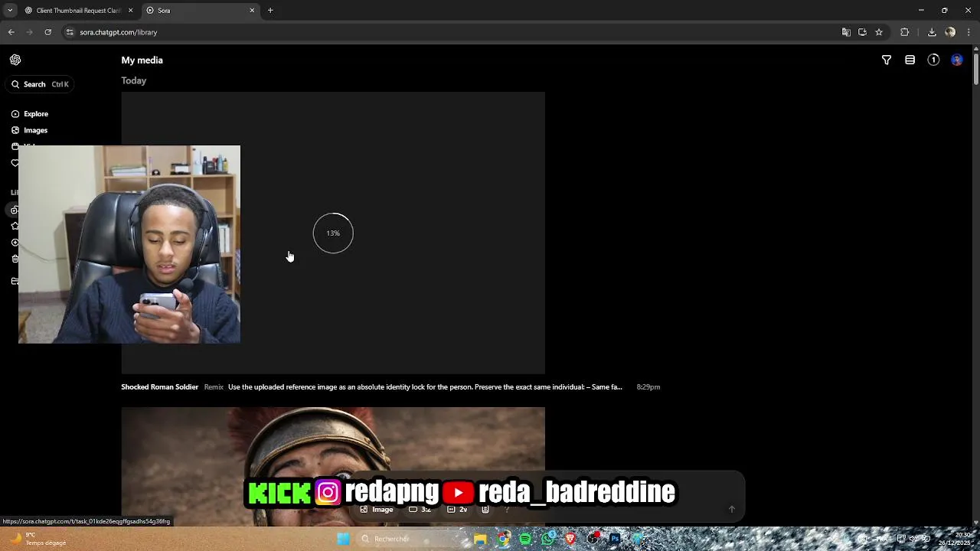The width and height of the screenshot is (980, 551).
Task: Open a new browser tab
Action: pyautogui.click(x=270, y=11)
